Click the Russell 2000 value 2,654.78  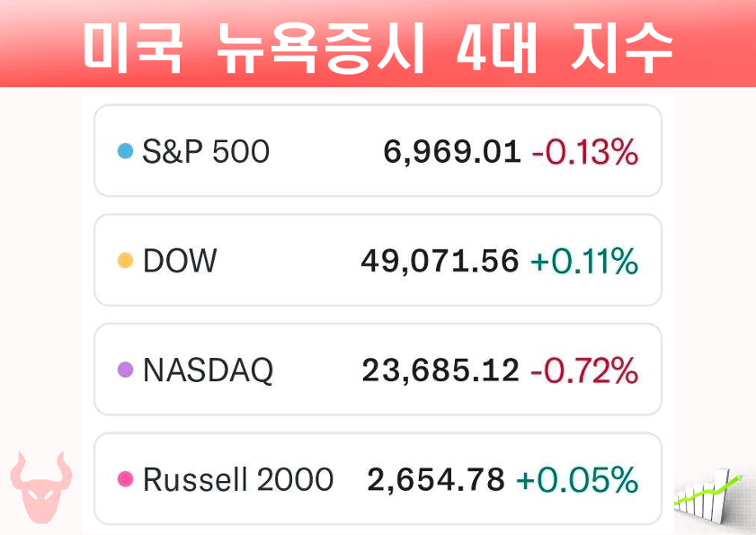click(436, 479)
